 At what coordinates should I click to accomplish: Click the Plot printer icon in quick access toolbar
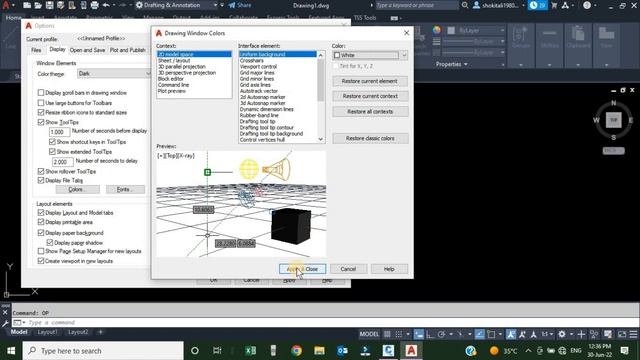pyautogui.click(x=95, y=5)
